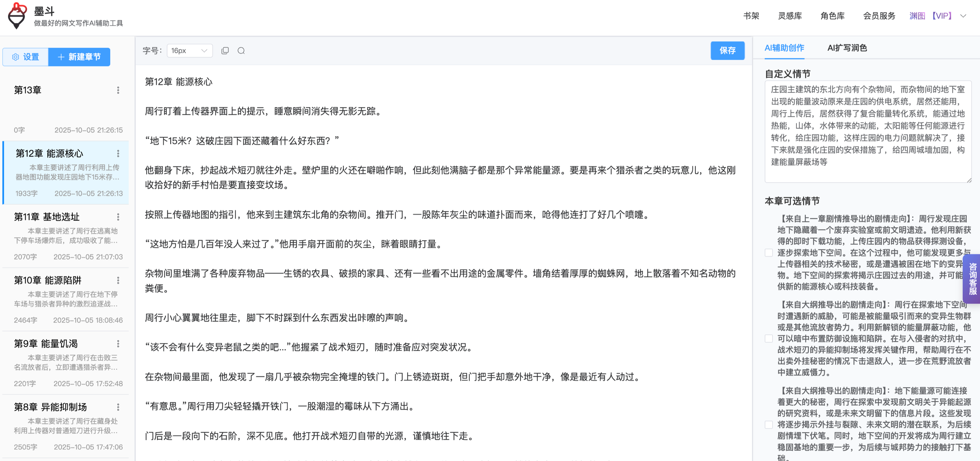The height and width of the screenshot is (461, 980).
Task: Open the three-dot menu for 第11章 基地选址
Action: click(118, 217)
